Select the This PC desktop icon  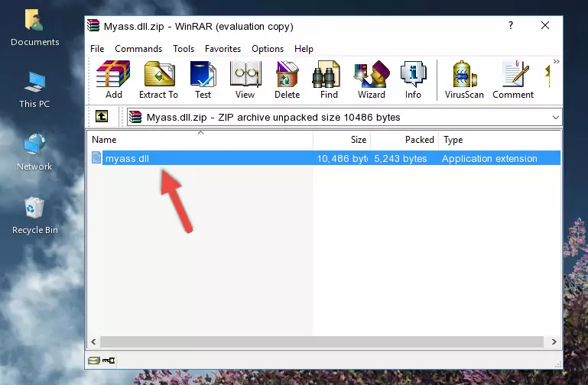pyautogui.click(x=34, y=90)
